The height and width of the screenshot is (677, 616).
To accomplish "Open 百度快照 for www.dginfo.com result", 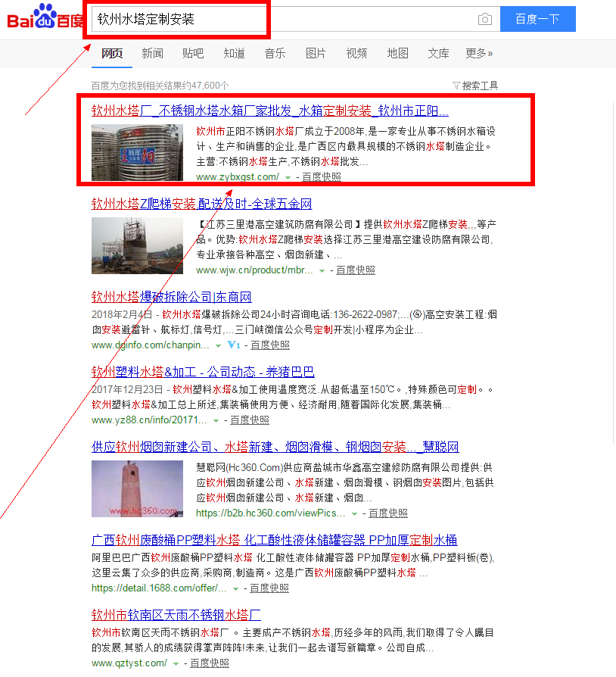I will pyautogui.click(x=270, y=345).
